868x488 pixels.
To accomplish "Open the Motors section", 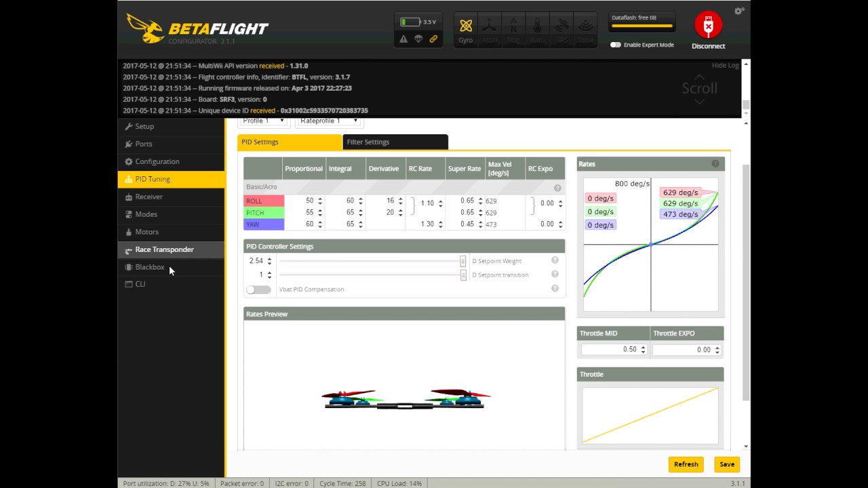I will click(171, 232).
